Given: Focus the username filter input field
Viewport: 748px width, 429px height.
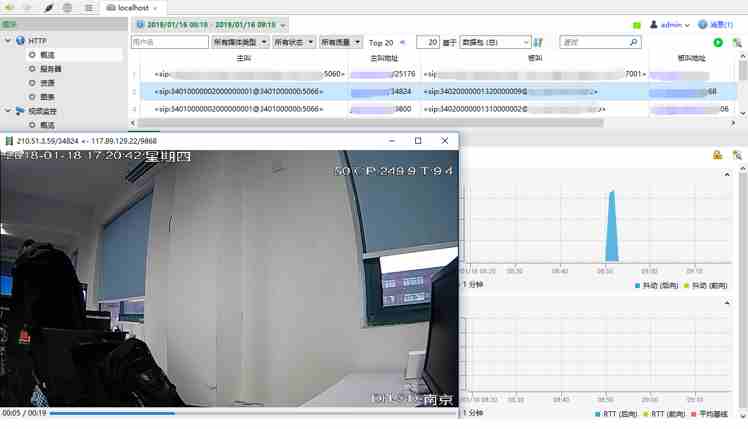Looking at the screenshot, I should [170, 42].
